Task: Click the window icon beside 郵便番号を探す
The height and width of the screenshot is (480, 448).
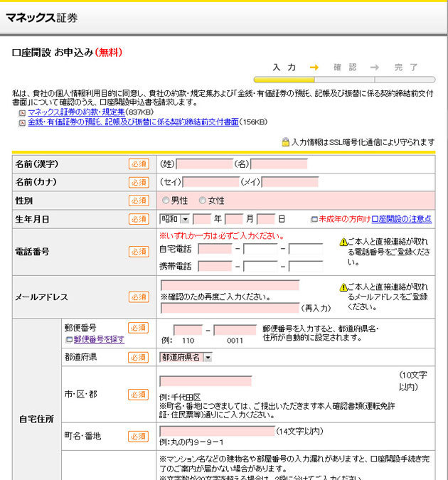Action: coord(69,339)
